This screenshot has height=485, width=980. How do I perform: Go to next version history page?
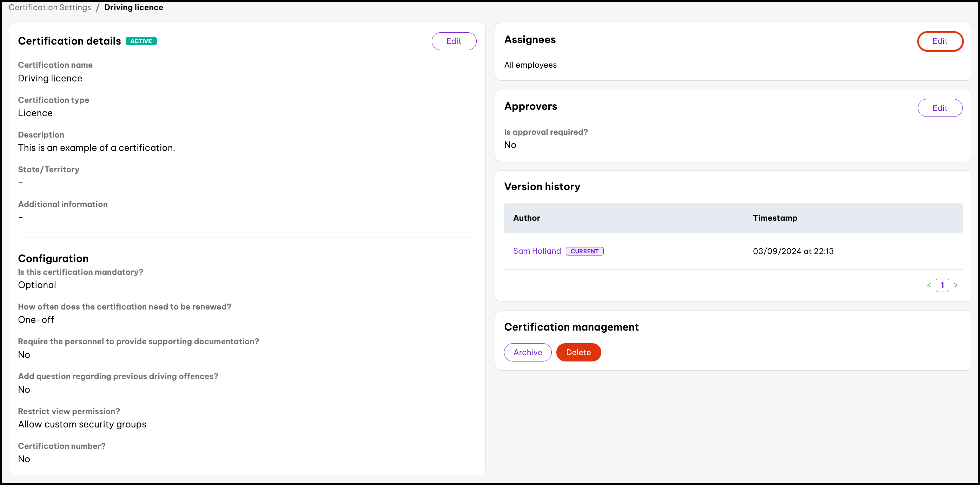(x=955, y=285)
